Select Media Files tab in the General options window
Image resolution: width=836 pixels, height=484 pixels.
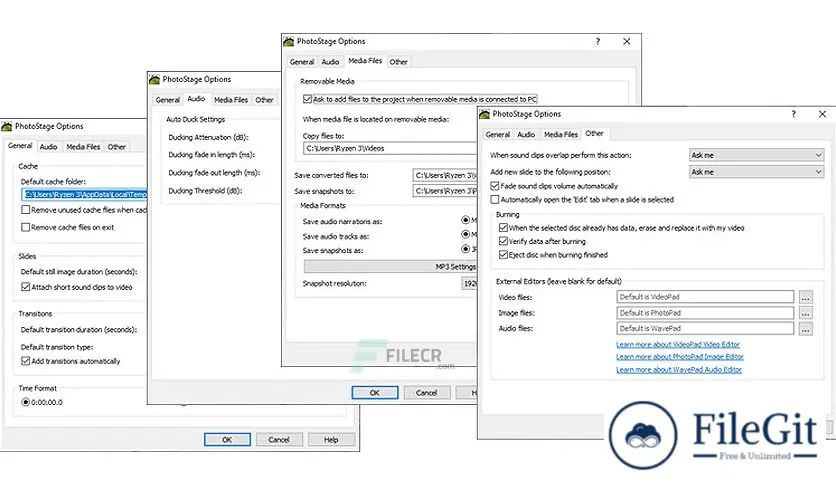pos(83,147)
